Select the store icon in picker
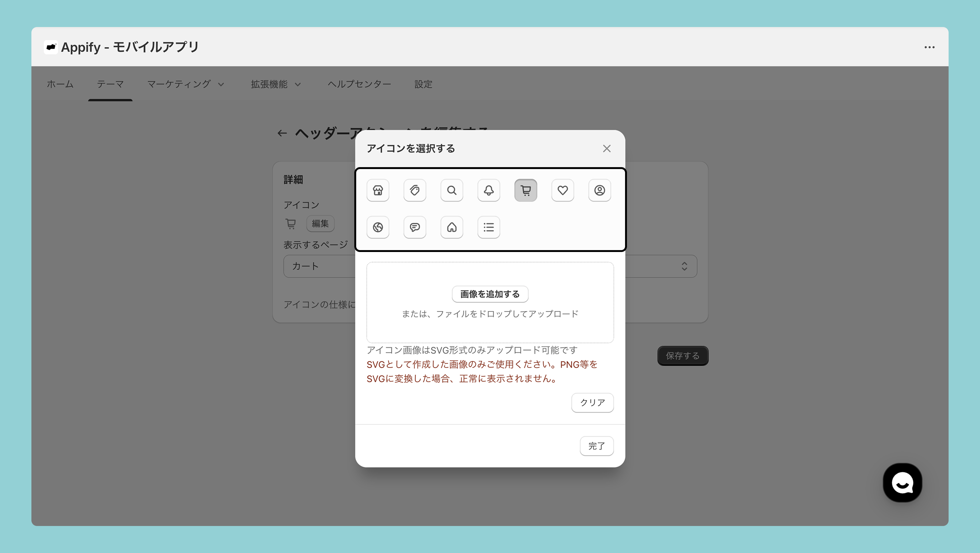 [x=378, y=190]
